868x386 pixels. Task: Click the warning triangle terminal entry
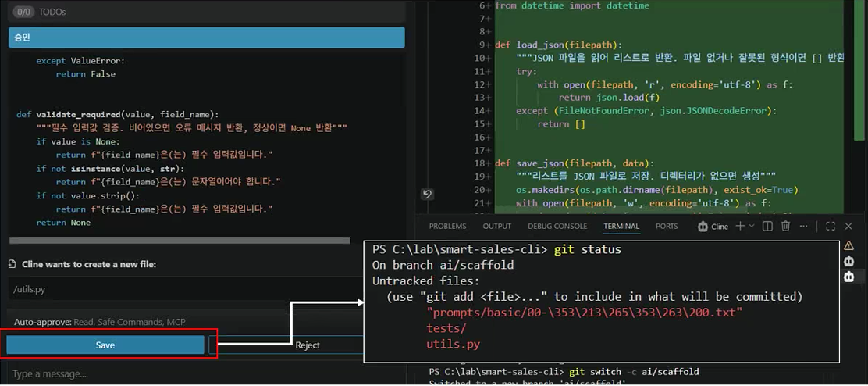click(x=848, y=245)
